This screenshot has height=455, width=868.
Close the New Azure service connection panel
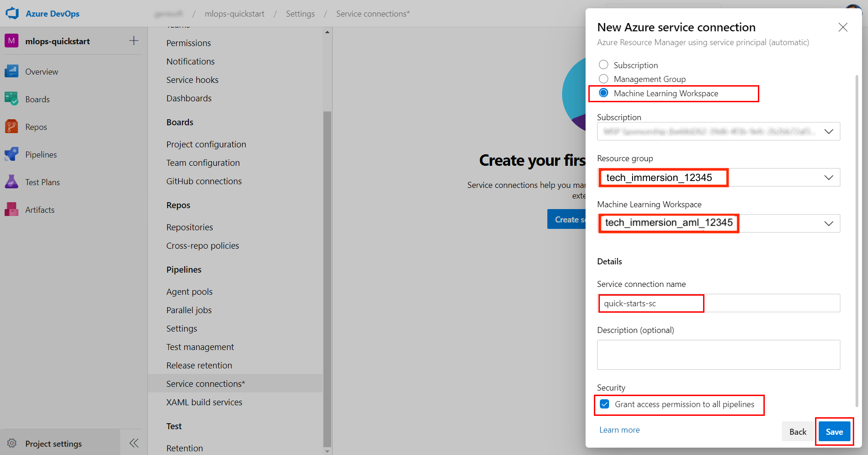click(843, 27)
